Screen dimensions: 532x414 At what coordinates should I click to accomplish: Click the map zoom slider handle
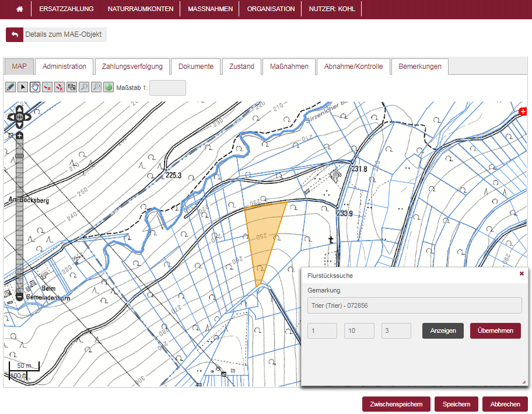point(19,156)
